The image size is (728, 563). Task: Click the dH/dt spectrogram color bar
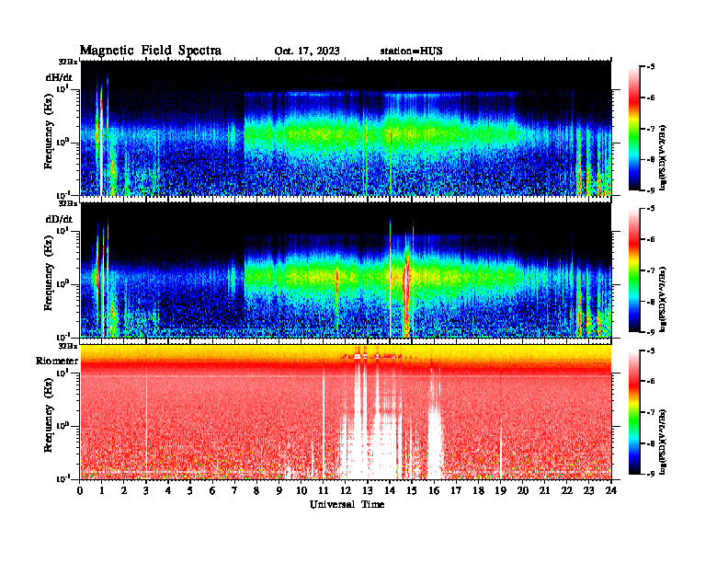[x=634, y=128]
